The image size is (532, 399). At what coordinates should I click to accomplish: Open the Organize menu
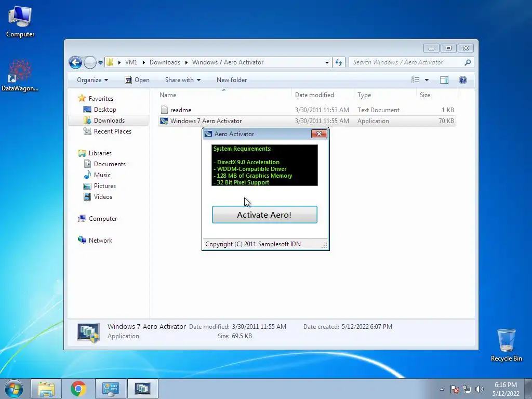[92, 80]
